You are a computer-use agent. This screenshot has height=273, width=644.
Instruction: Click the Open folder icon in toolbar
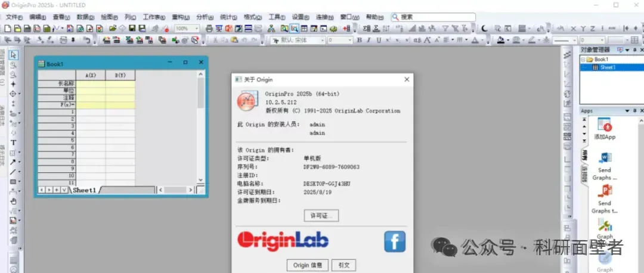(113, 29)
